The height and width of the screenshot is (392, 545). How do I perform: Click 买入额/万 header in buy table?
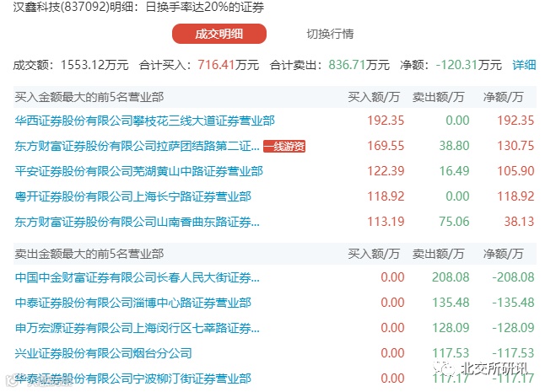tap(374, 97)
